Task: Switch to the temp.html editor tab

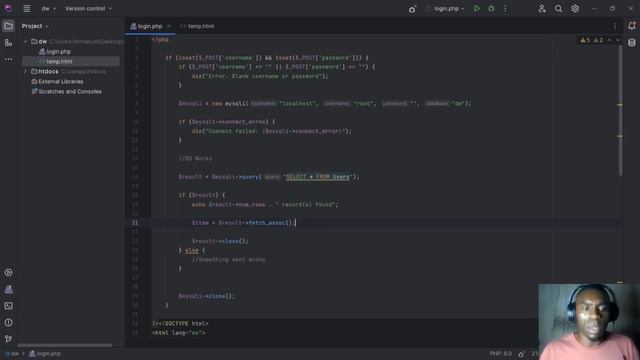Action: 197,26
